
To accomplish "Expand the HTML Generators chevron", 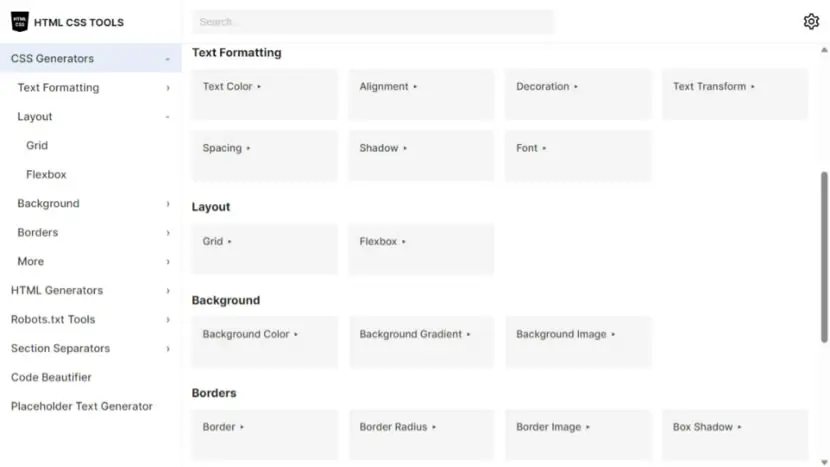I will [x=168, y=291].
